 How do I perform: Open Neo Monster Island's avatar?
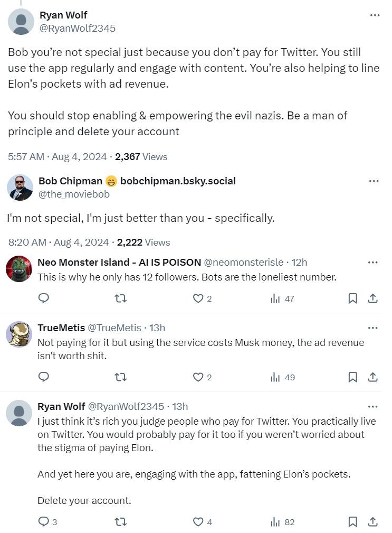[x=19, y=269]
